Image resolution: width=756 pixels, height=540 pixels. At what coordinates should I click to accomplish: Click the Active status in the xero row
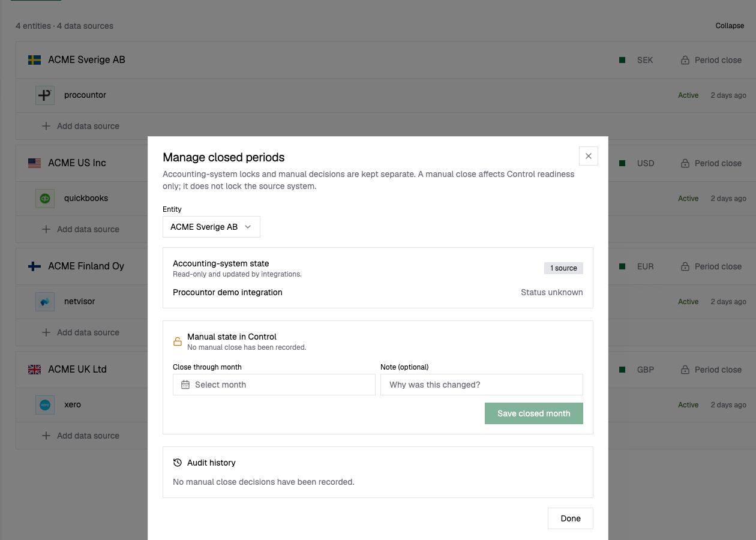pyautogui.click(x=688, y=405)
